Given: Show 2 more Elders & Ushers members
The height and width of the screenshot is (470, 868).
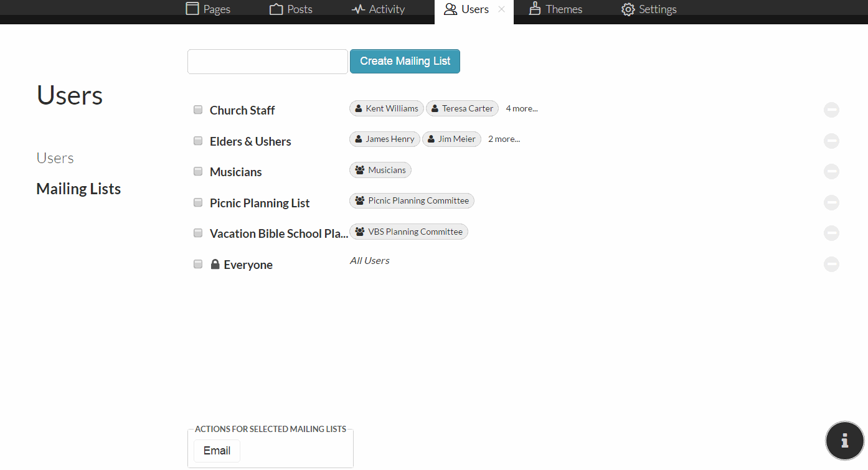Looking at the screenshot, I should (x=504, y=138).
